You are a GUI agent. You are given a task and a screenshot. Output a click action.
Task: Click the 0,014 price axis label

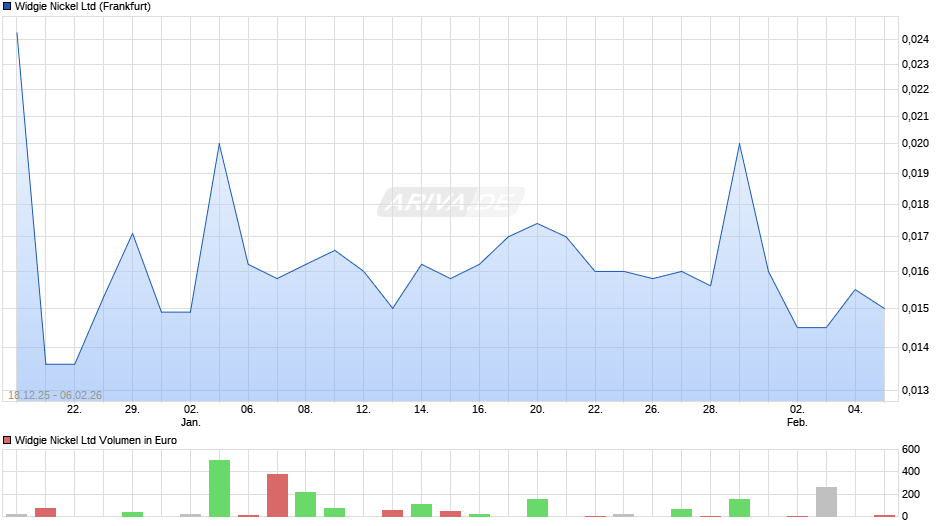click(x=915, y=347)
